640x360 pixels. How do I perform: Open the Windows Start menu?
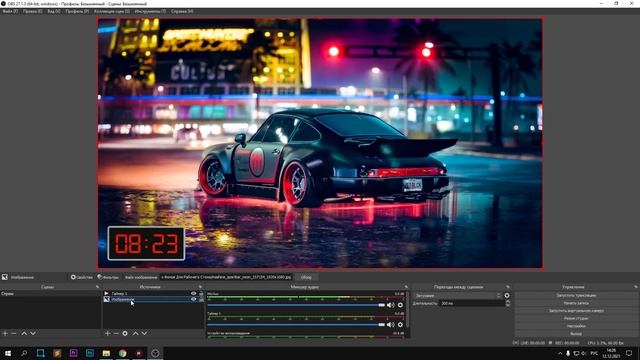(x=8, y=353)
